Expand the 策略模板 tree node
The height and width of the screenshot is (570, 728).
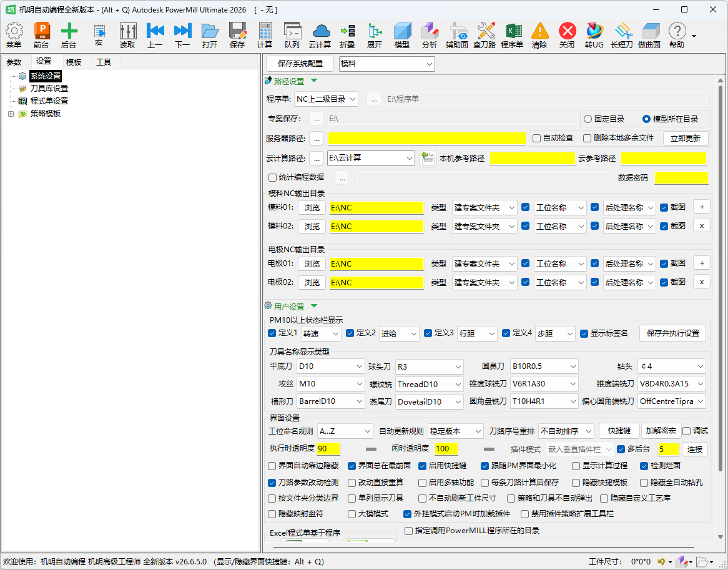11,114
